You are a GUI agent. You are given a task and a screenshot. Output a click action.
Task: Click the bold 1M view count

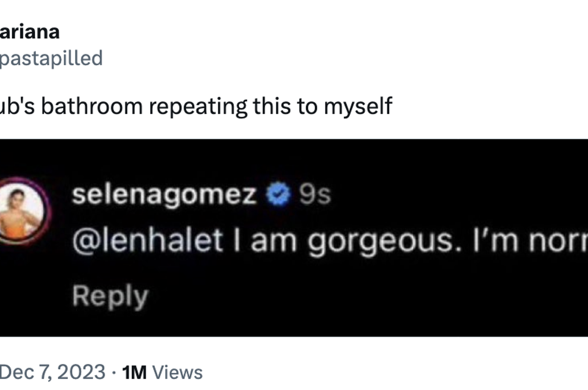134,372
